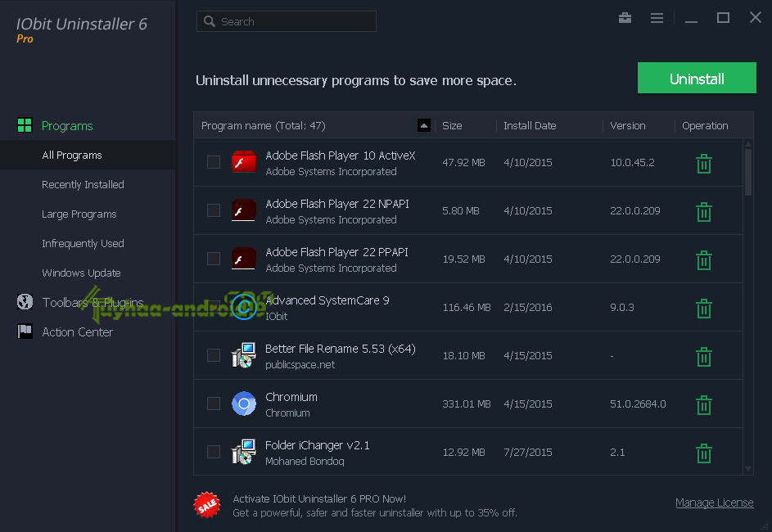Sort by Version column header
The height and width of the screenshot is (532, 772).
coord(628,125)
